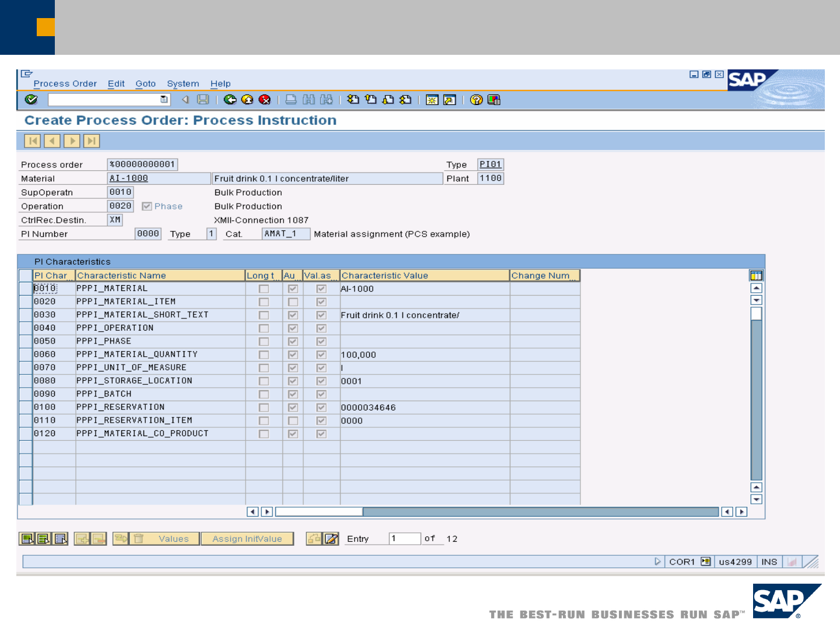Screen dimensions: 840x621
Task: Click the Generate Shortcut icon
Action: click(x=450, y=100)
